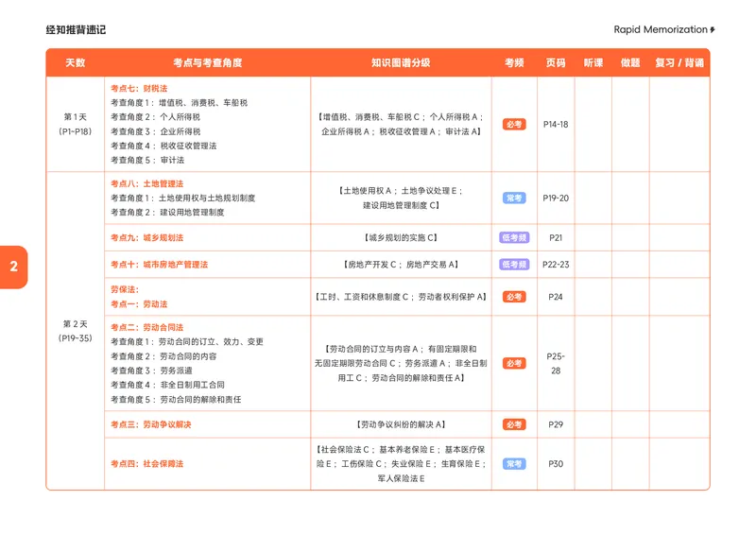This screenshot has width=756, height=535.
Task: Click the page code P14-18
Action: [x=556, y=124]
